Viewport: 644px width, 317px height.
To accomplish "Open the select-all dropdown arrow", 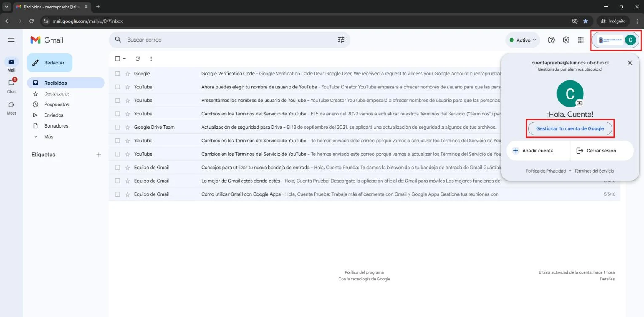I will (x=124, y=59).
